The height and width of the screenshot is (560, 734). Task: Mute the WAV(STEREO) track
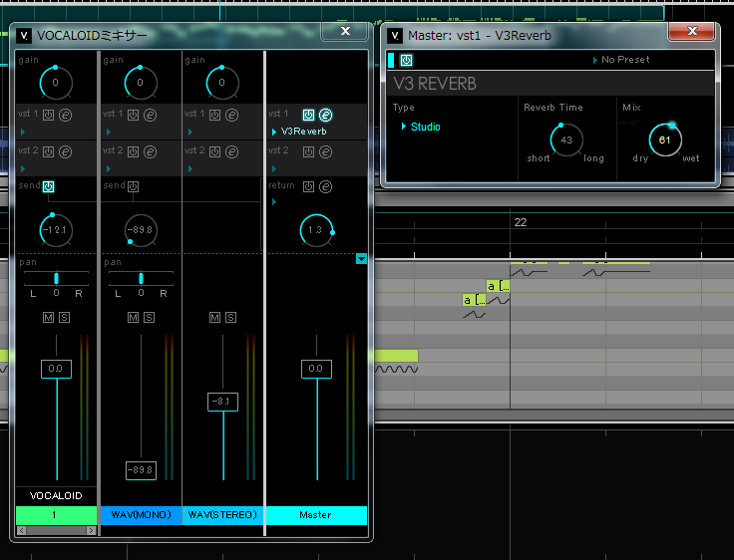(x=214, y=318)
